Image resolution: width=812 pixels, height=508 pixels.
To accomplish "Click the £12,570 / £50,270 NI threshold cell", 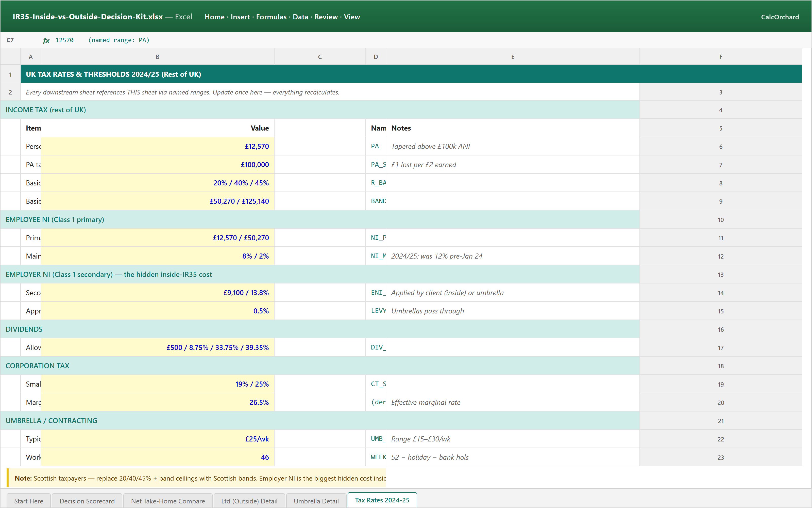I will [157, 237].
